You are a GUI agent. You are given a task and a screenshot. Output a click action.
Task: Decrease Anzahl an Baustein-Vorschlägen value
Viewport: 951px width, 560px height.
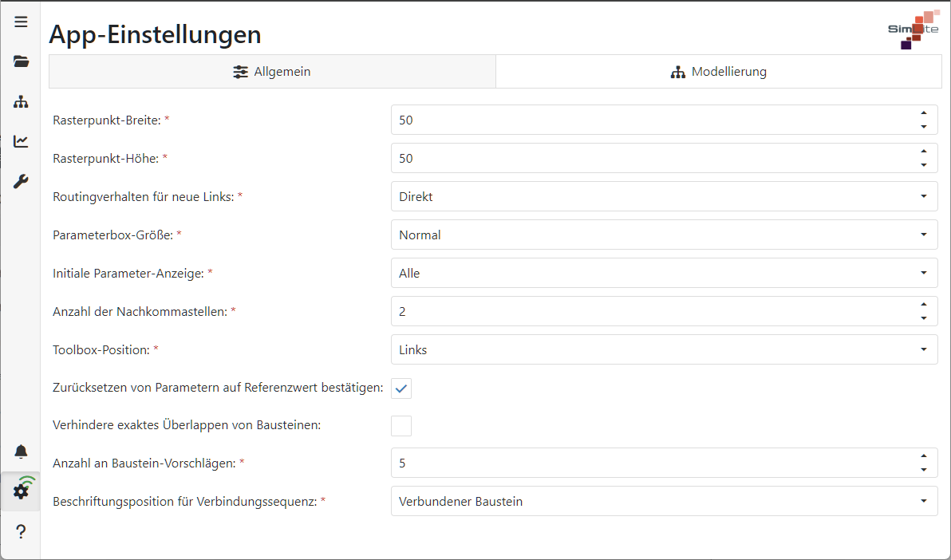pyautogui.click(x=924, y=470)
